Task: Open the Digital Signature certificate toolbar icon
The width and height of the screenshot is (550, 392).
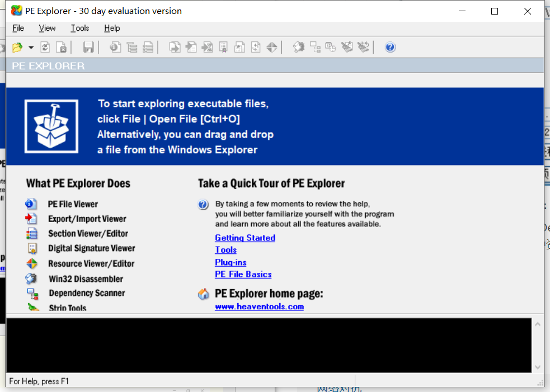Action: pyautogui.click(x=223, y=48)
